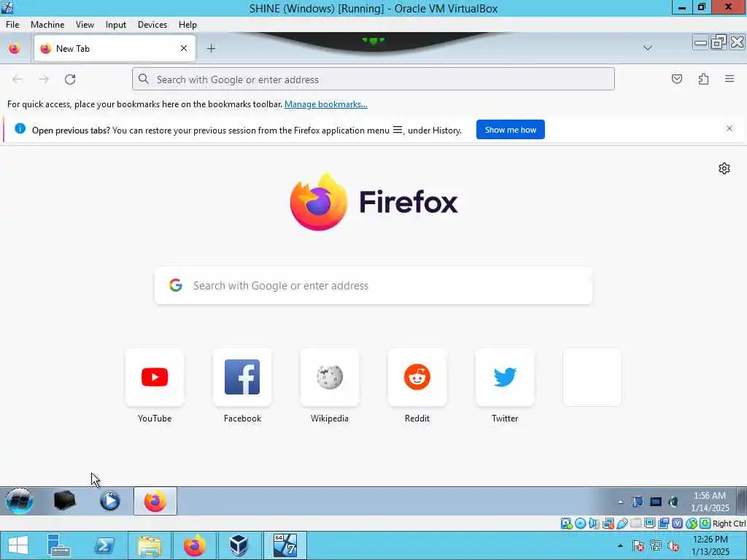Click guest Show desktop sliver button
747x560 pixels.
pyautogui.click(x=742, y=501)
